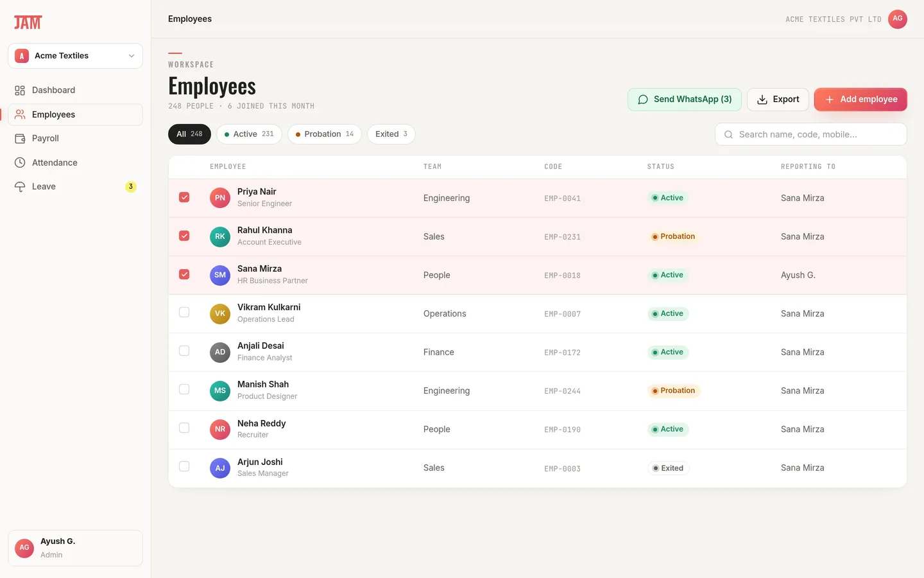Click Manish Shah's Probation status badge
This screenshot has height=578, width=924.
674,391
